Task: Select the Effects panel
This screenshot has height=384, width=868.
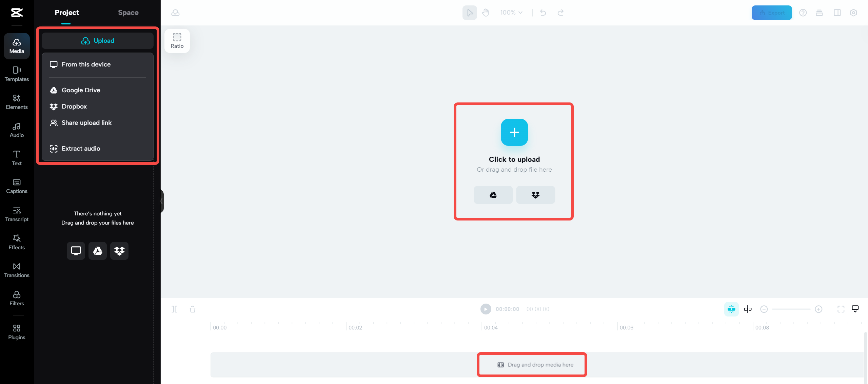Action: click(x=16, y=242)
